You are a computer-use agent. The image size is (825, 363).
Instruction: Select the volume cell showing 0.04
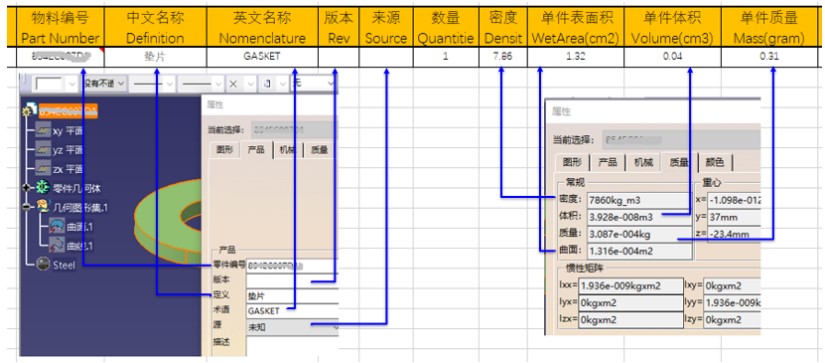(672, 57)
